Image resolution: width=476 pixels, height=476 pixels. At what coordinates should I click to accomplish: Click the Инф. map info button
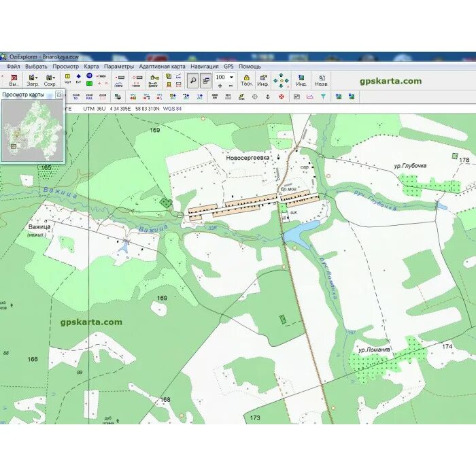pos(263,80)
